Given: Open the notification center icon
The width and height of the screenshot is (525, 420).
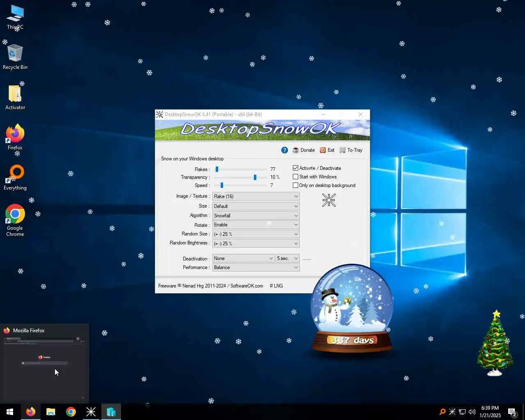Looking at the screenshot, I should (x=512, y=412).
